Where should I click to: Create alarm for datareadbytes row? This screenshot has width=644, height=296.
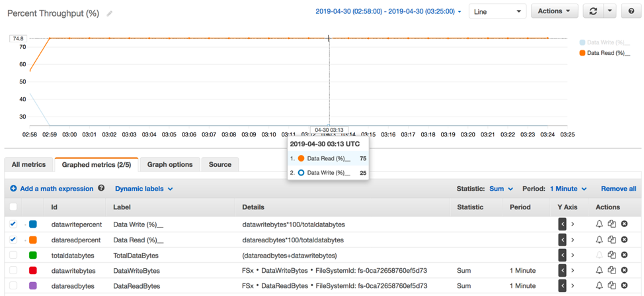click(600, 285)
